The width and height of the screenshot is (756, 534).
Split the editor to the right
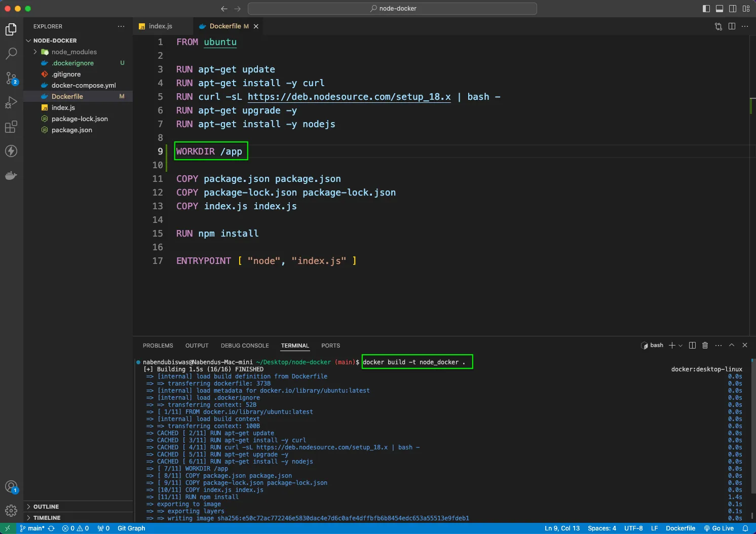click(732, 26)
